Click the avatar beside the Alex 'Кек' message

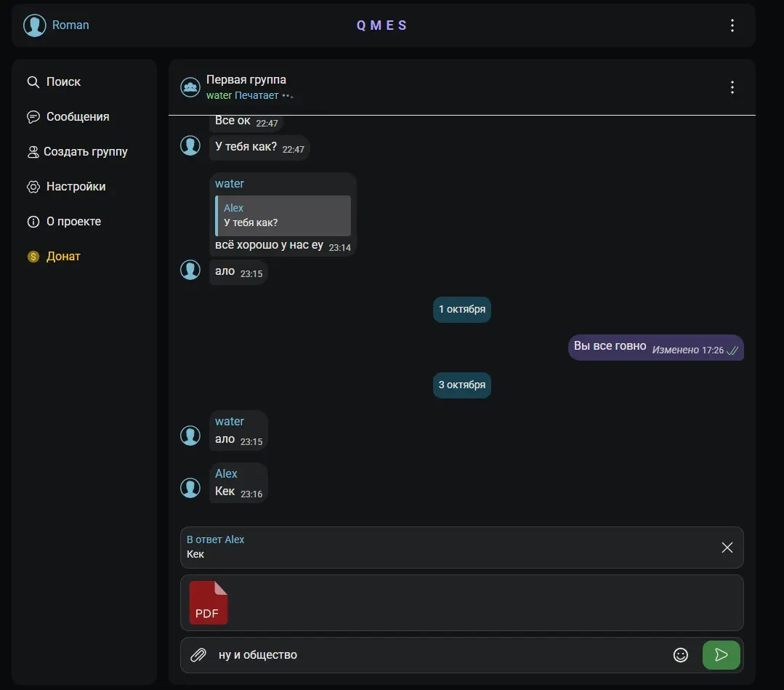190,488
